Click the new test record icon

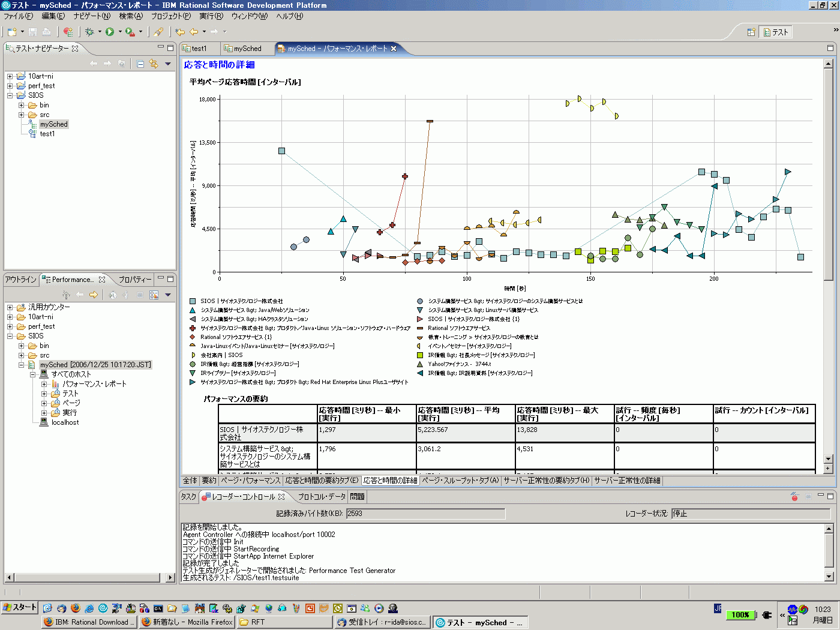[x=68, y=32]
